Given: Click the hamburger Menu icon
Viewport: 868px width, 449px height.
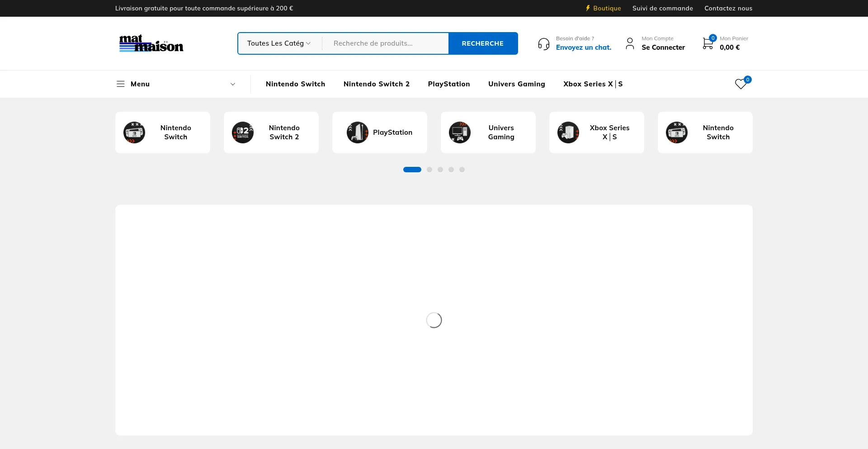Looking at the screenshot, I should 121,84.
